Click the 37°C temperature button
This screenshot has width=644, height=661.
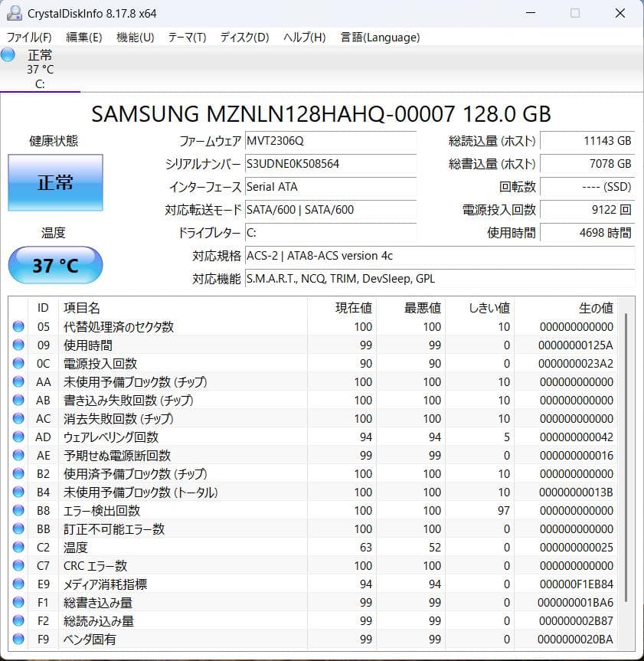tap(54, 264)
